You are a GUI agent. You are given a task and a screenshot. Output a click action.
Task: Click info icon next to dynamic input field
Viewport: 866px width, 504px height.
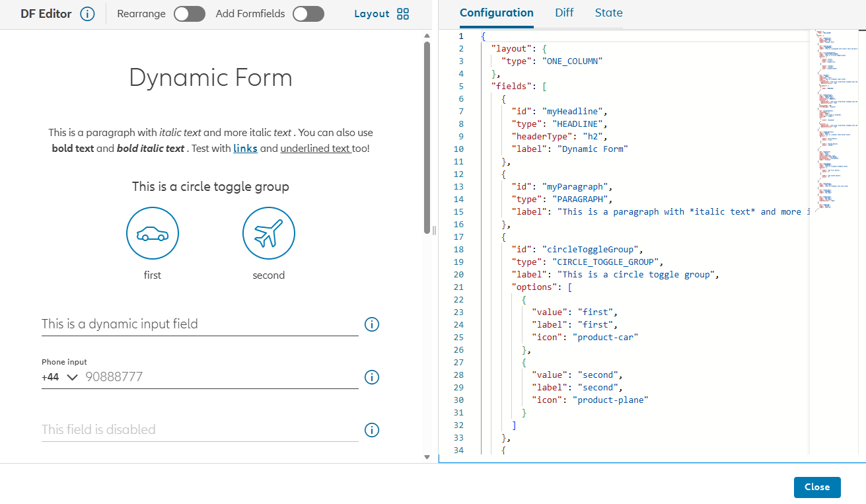pos(372,324)
